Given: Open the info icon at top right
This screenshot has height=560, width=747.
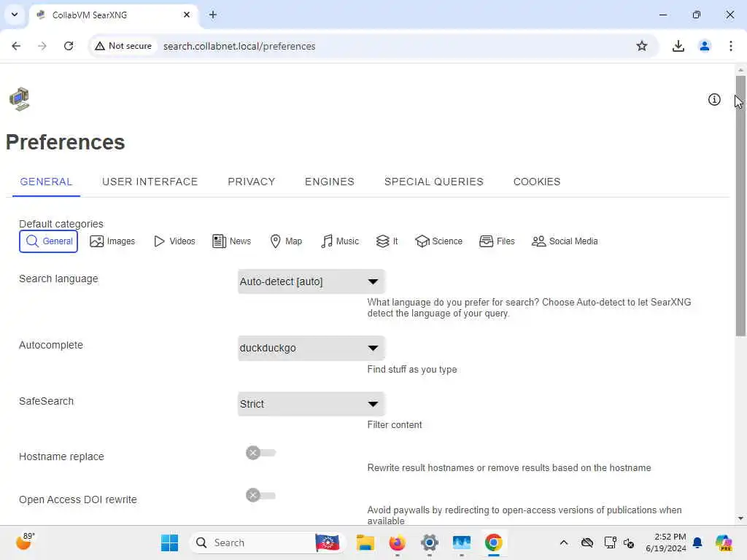Looking at the screenshot, I should pos(713,99).
